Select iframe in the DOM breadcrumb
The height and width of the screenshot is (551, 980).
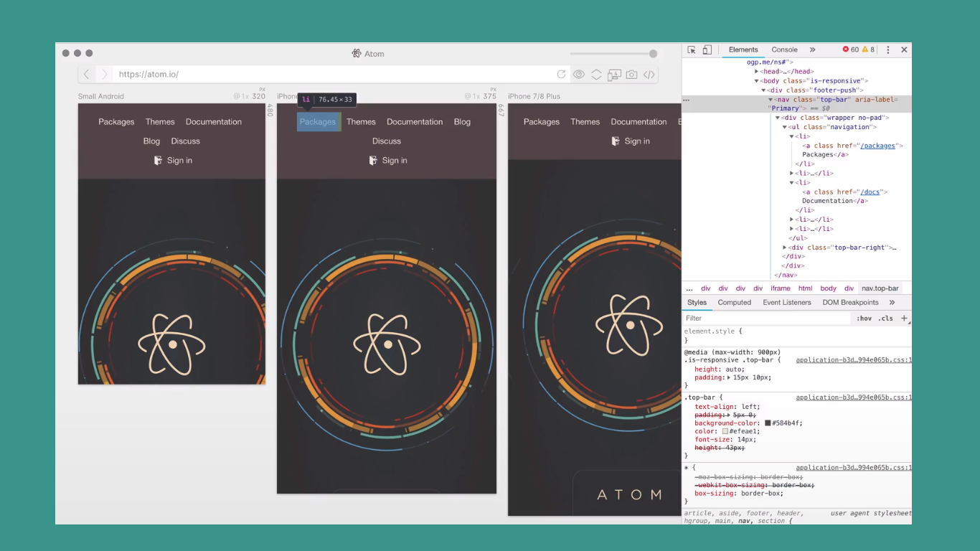pos(781,288)
